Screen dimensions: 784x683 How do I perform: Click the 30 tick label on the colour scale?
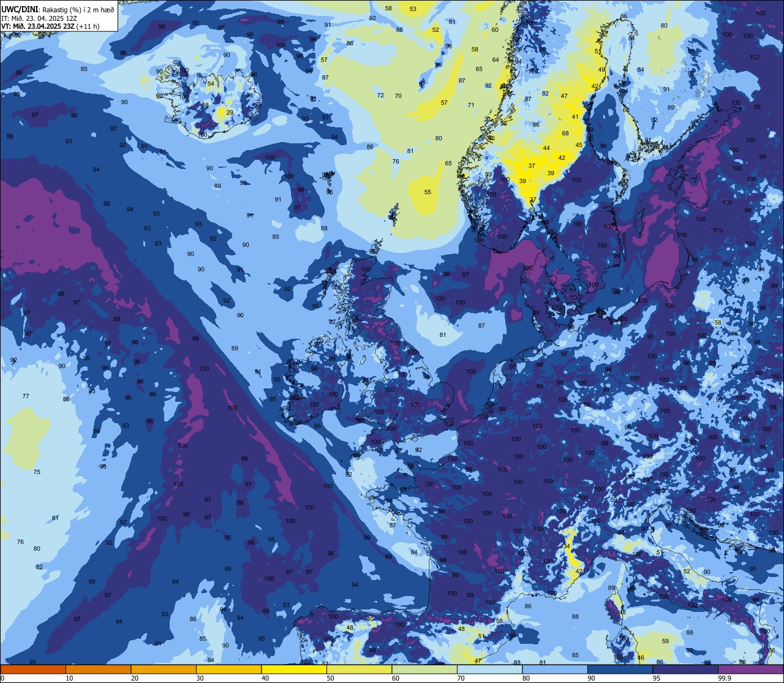pyautogui.click(x=200, y=677)
